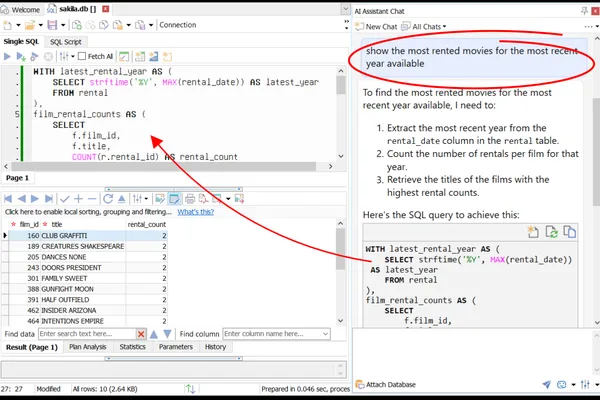Click the rental_count column header
Image resolution: width=600 pixels, height=400 pixels.
click(147, 224)
